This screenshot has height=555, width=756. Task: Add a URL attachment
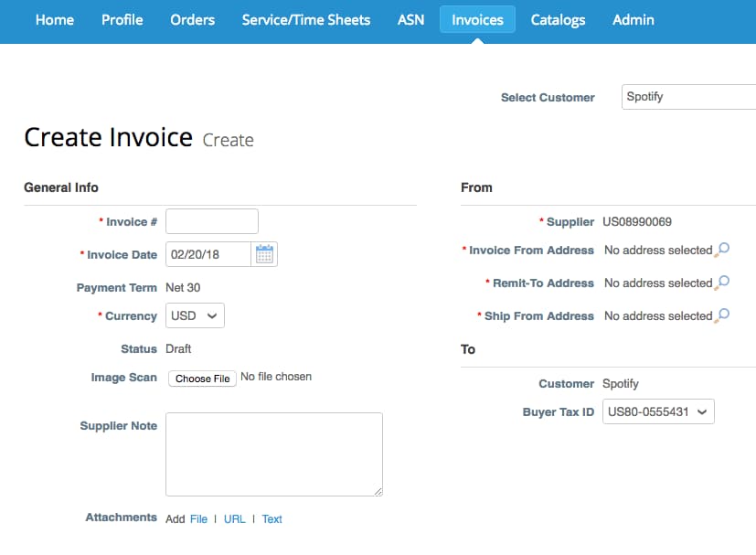point(234,518)
